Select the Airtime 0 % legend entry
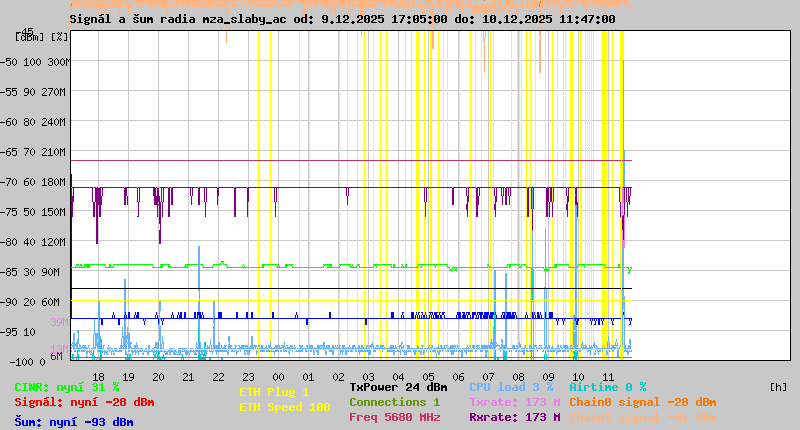Screen dimensions: 800x430 coord(607,387)
